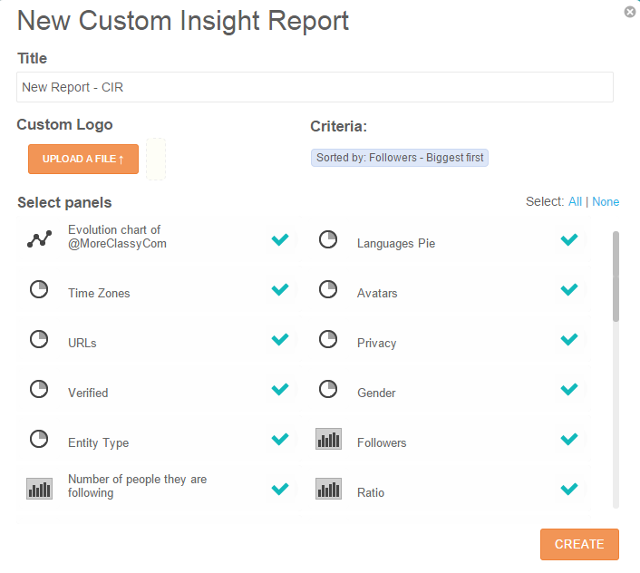Click the Verified pie icon
The image size is (640, 573).
point(39,389)
